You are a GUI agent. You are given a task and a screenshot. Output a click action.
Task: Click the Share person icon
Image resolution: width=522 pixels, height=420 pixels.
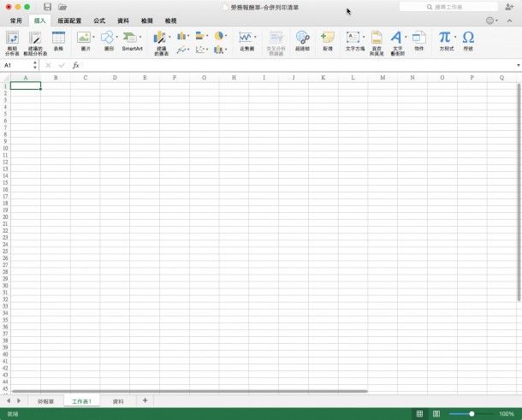point(509,7)
